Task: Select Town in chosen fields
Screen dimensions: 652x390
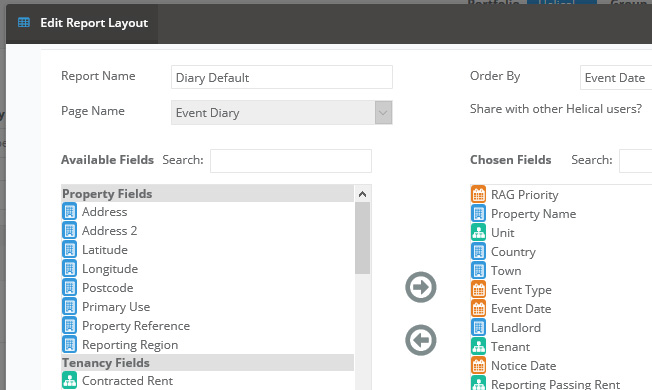Action: pyautogui.click(x=506, y=271)
